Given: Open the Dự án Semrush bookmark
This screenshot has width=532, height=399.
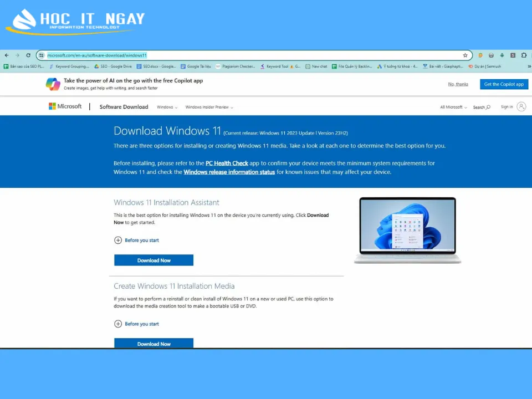Looking at the screenshot, I should coord(484,66).
